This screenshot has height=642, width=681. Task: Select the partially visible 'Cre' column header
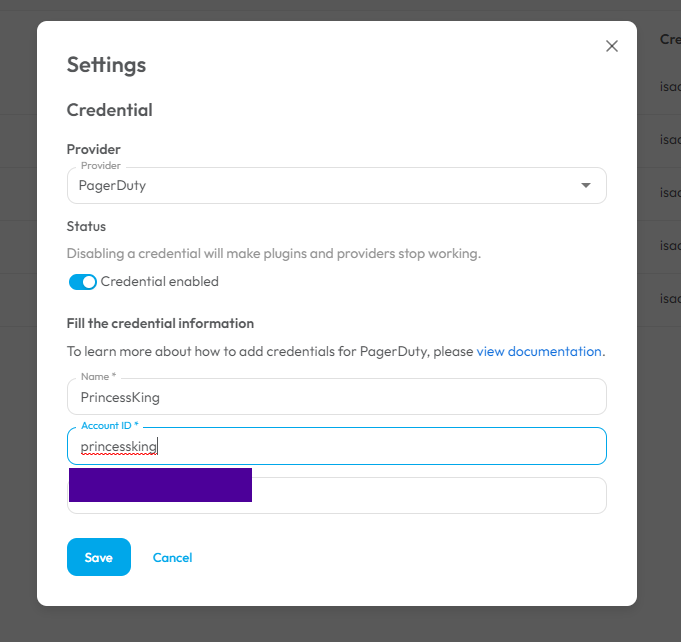click(x=670, y=39)
